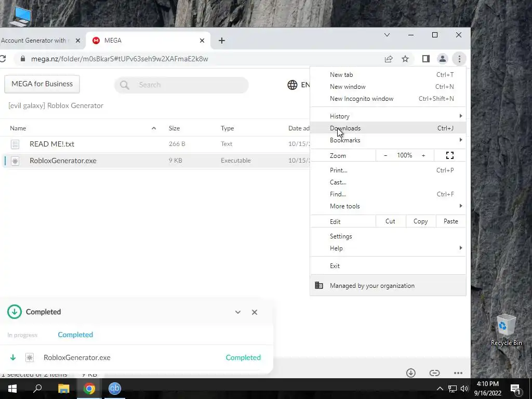Click the MEGA search magnifier icon
532x399 pixels.
pyautogui.click(x=125, y=85)
